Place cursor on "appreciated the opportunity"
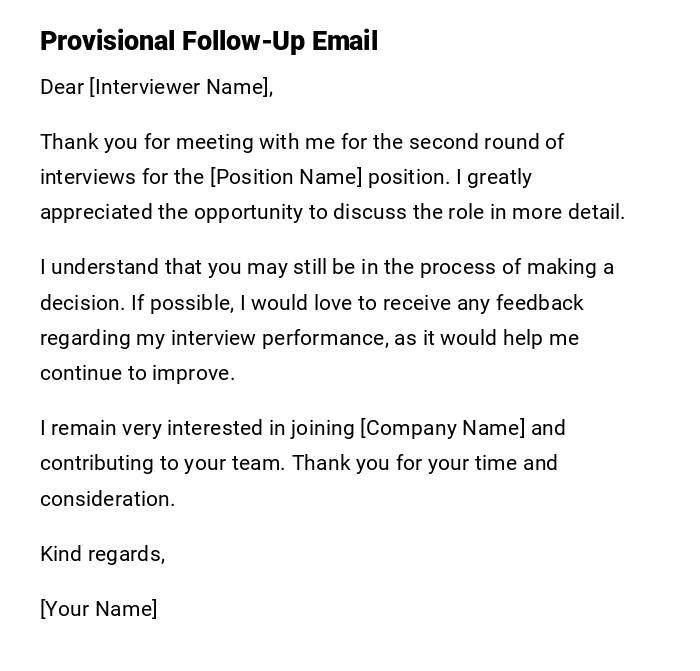700x671 pixels. pos(164,212)
